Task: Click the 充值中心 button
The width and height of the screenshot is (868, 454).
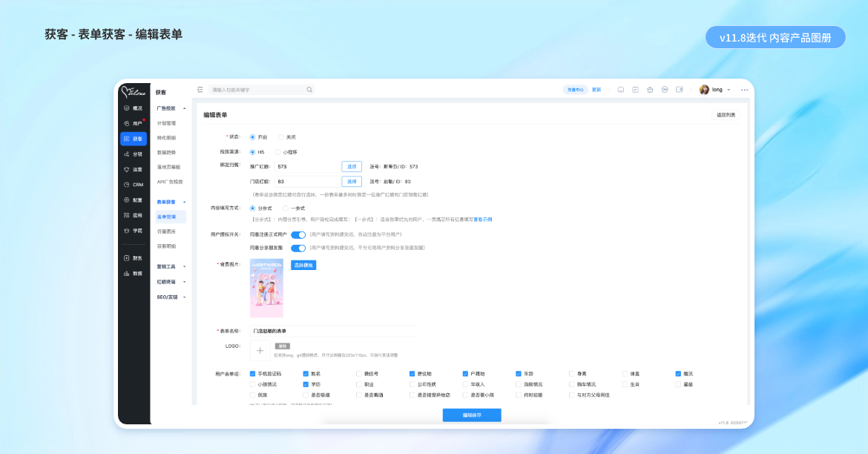Action: (576, 90)
